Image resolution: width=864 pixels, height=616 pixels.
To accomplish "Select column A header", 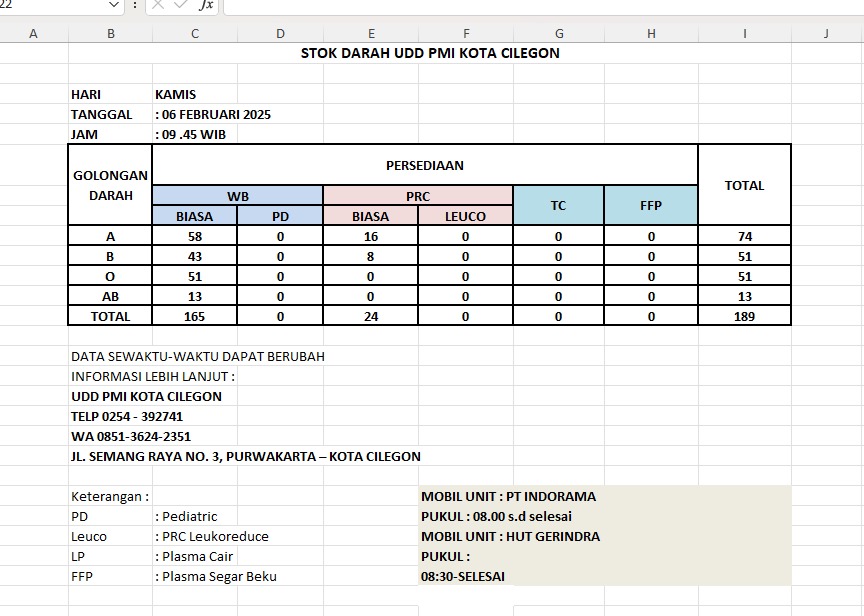I will (x=34, y=33).
